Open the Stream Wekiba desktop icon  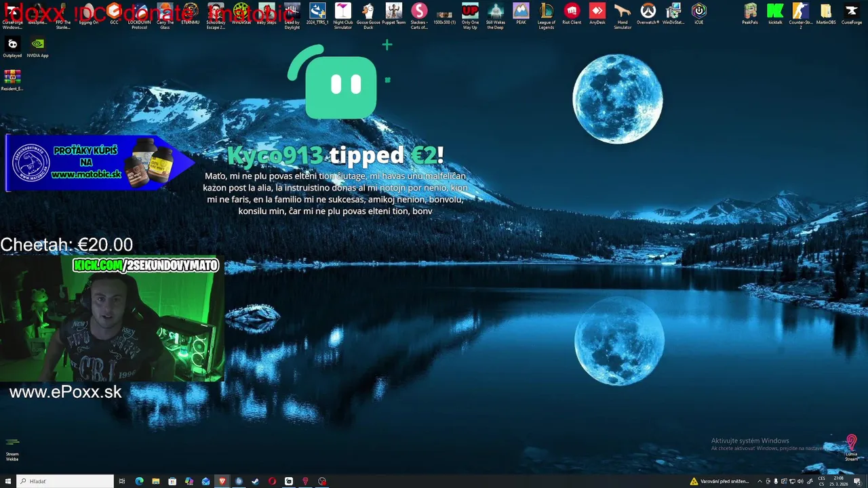point(12,449)
